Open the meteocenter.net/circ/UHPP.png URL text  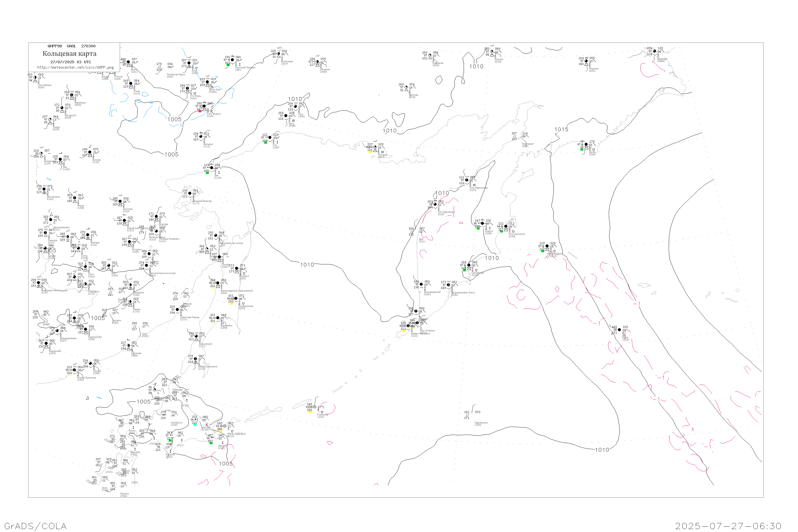pos(75,68)
